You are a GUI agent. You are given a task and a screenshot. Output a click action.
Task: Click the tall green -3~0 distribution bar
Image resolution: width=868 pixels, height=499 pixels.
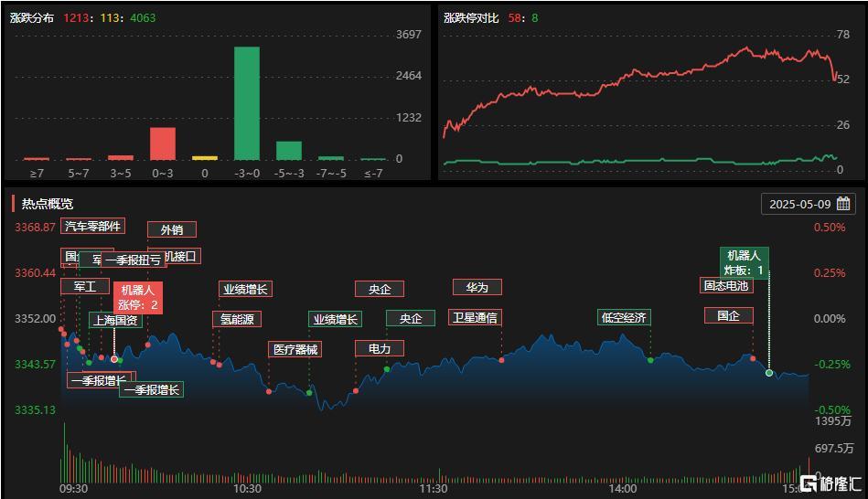[247, 103]
